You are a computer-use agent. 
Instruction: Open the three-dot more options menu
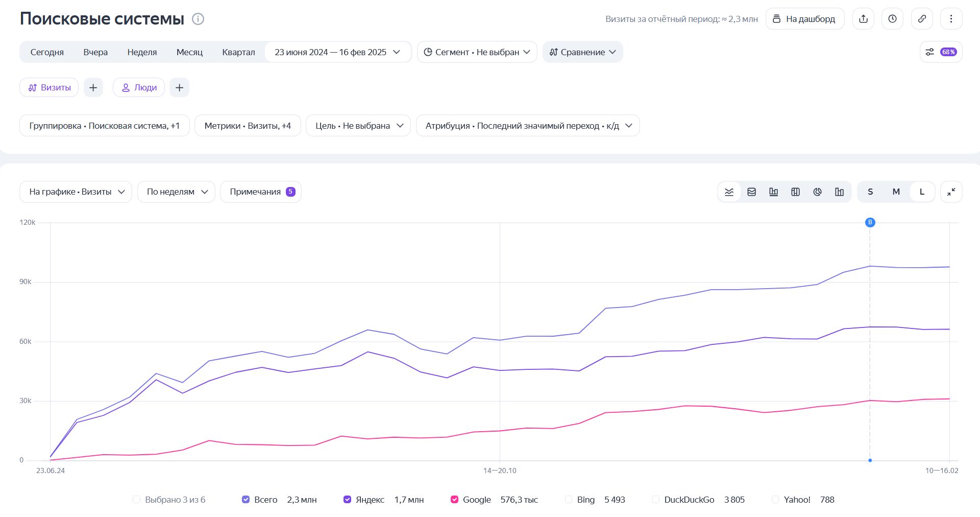951,19
